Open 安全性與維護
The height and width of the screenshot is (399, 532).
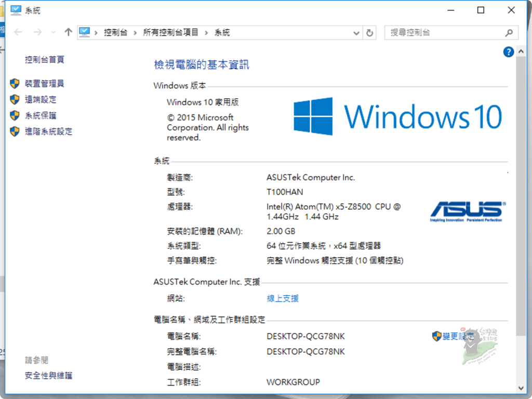click(x=48, y=376)
